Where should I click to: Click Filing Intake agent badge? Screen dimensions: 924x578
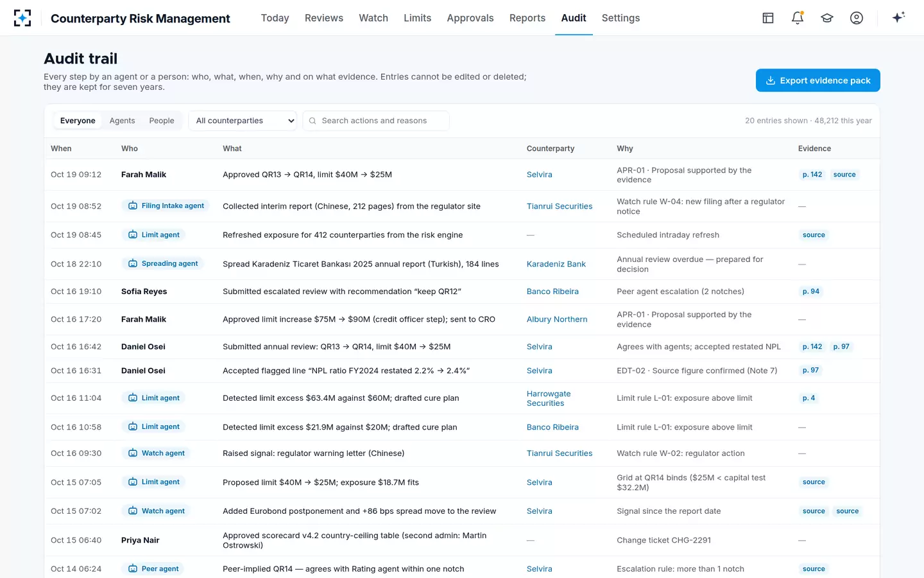(x=166, y=206)
